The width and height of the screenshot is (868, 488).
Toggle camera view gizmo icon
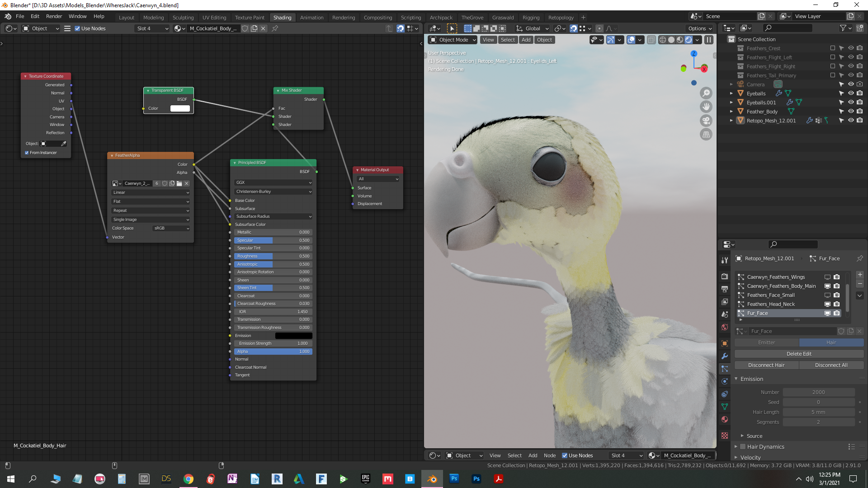pyautogui.click(x=706, y=121)
